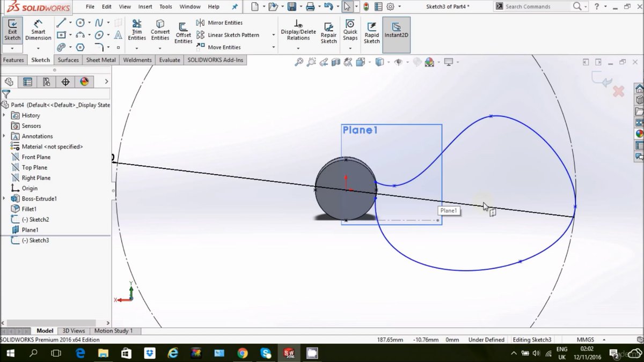Click the Exit Sketch button
The height and width of the screenshot is (362, 644).
12,31
